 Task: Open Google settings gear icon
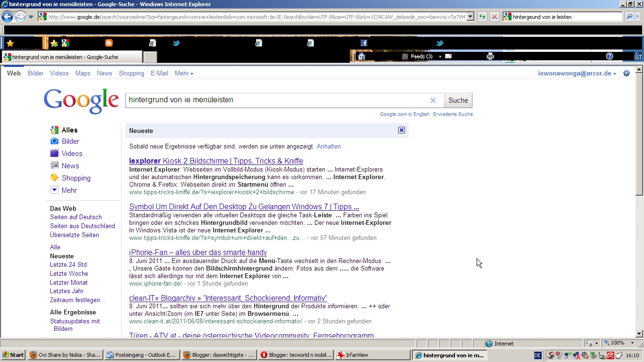[627, 74]
